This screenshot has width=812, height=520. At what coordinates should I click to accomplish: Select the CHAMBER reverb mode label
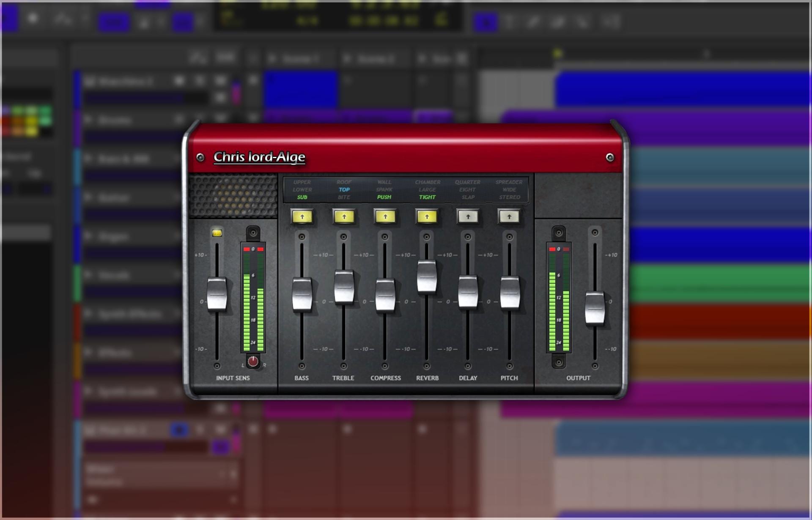[x=428, y=182]
